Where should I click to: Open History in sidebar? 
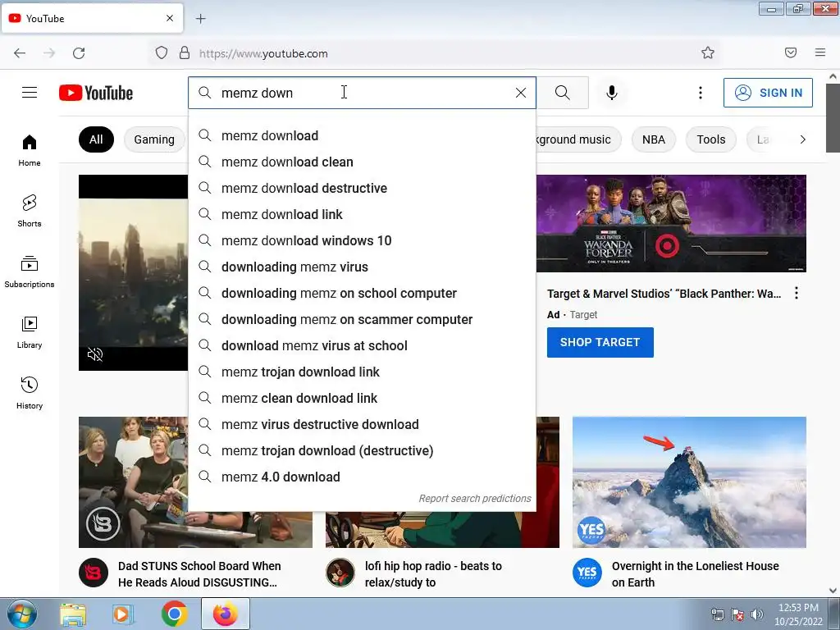pyautogui.click(x=30, y=393)
